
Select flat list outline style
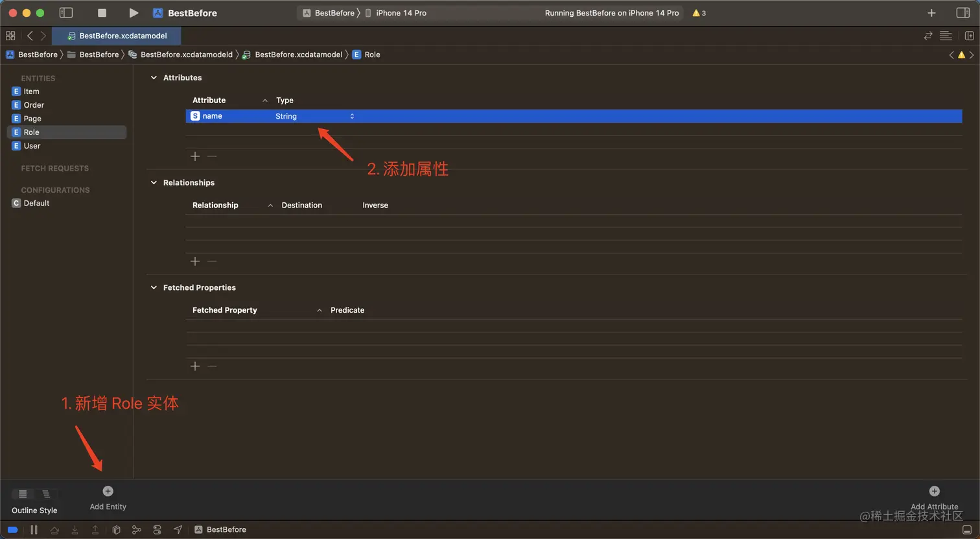tap(23, 494)
